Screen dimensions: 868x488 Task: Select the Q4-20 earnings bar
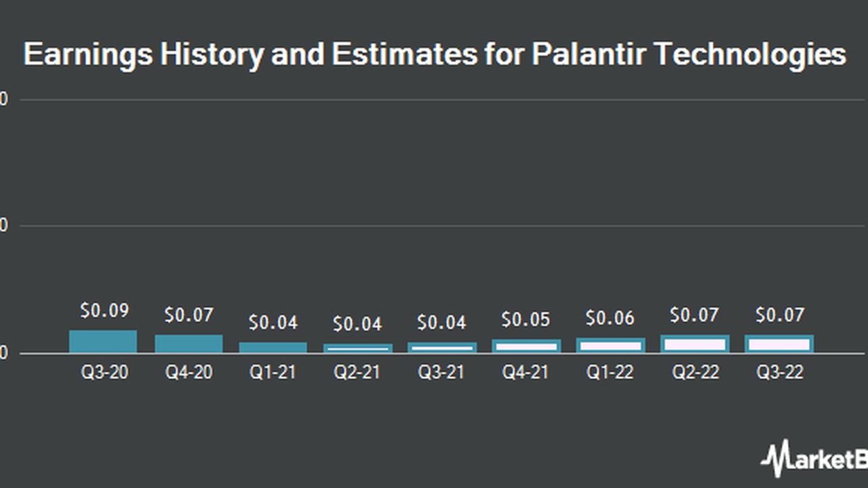tap(189, 344)
